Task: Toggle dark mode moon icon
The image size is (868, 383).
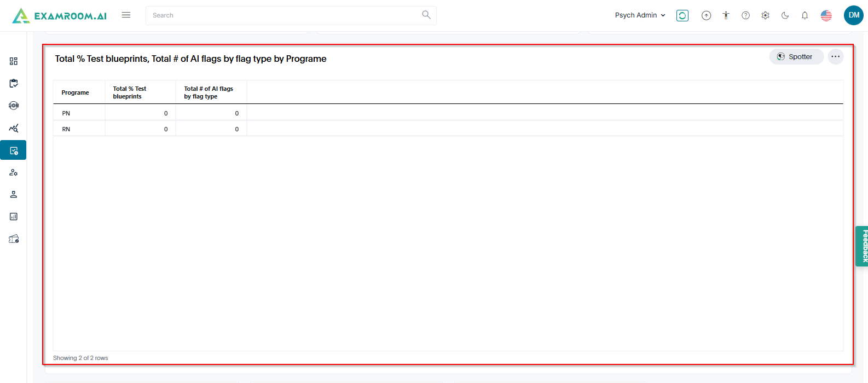Action: [x=785, y=15]
